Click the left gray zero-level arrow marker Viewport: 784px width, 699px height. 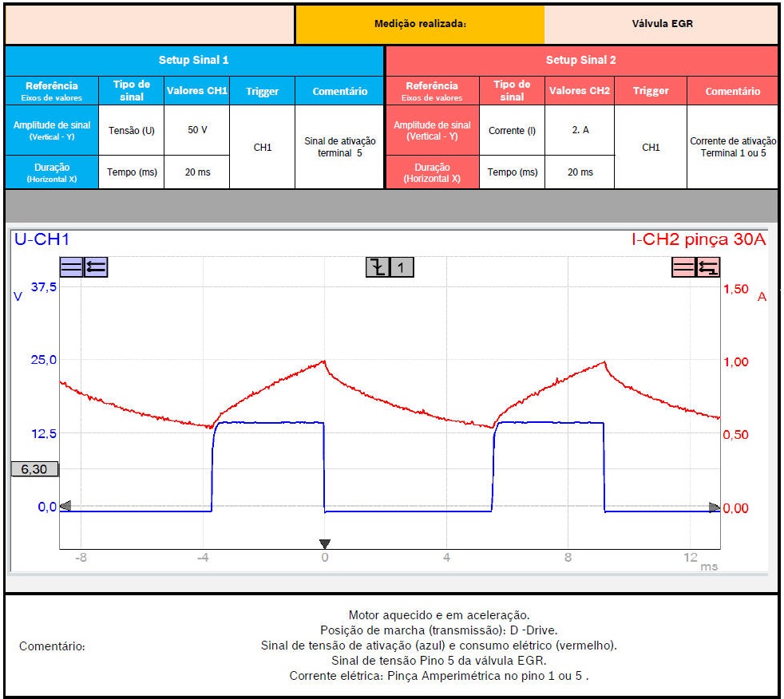(65, 505)
